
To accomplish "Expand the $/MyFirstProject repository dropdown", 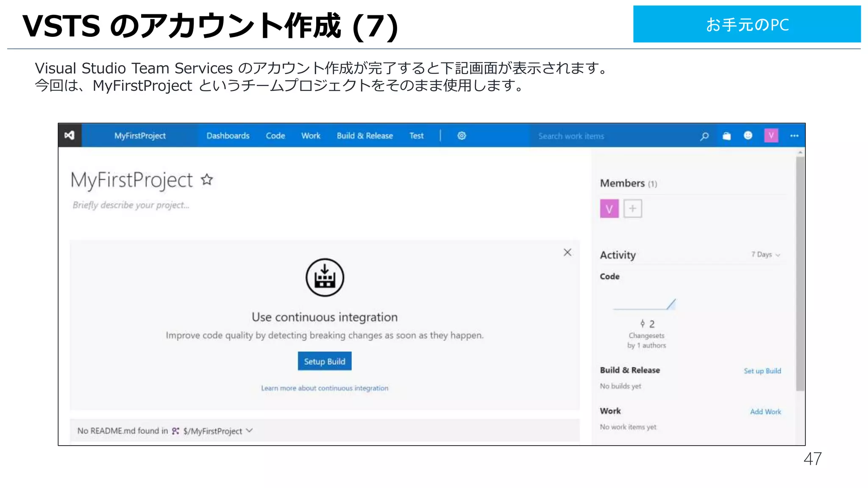I will [218, 431].
